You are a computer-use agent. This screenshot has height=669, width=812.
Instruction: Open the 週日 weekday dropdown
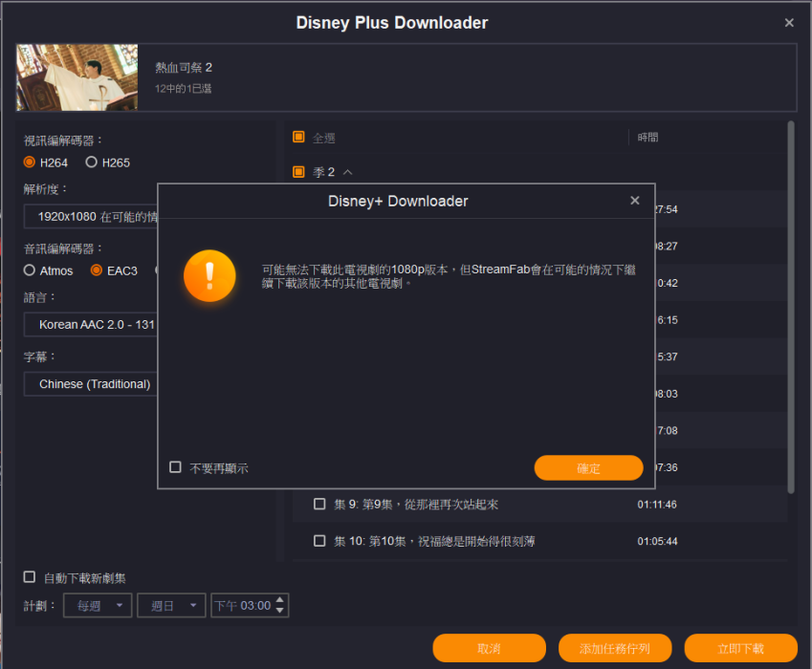171,605
